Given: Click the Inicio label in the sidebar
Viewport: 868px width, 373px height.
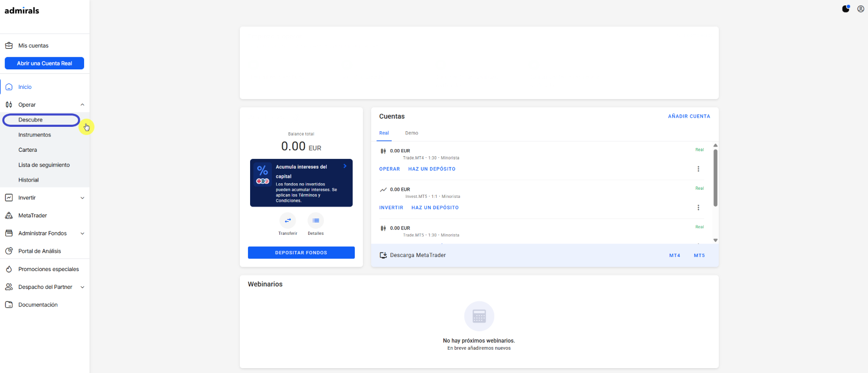Looking at the screenshot, I should coord(25,87).
